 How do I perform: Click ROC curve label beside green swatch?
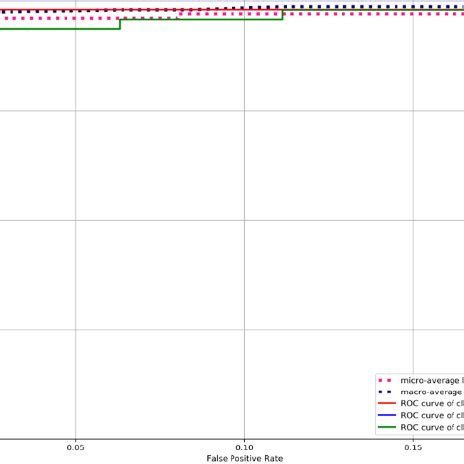432,427
